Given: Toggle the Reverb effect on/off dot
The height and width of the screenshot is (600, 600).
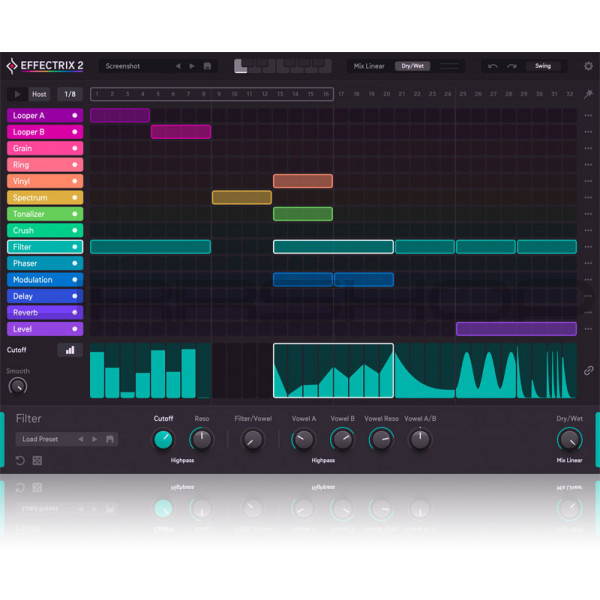Looking at the screenshot, I should click(x=74, y=313).
